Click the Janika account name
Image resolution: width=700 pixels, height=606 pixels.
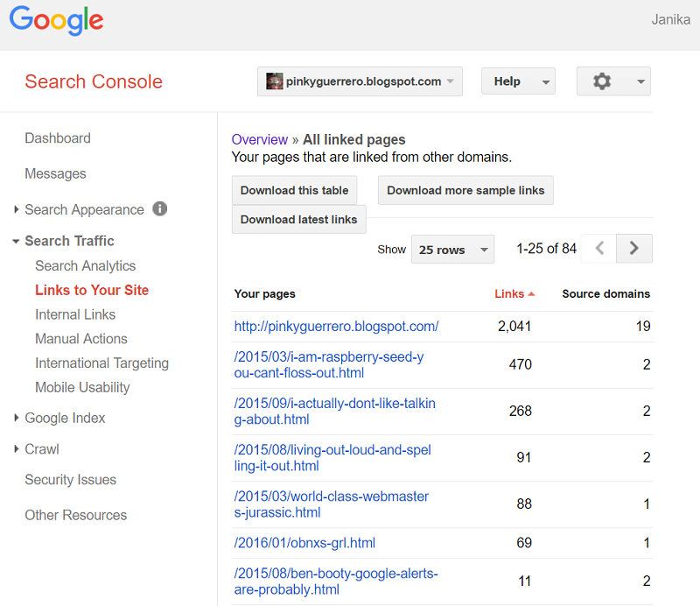tap(670, 19)
